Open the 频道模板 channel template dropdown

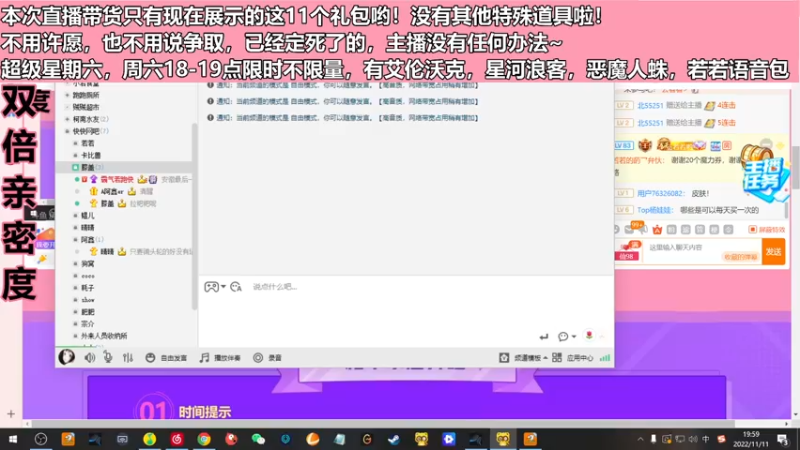coord(523,358)
